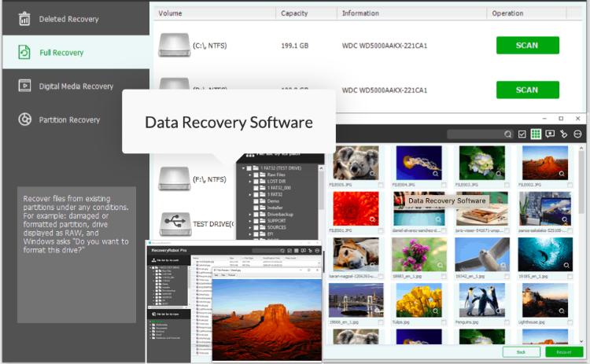Expand the SOURCES folder

coord(250,227)
